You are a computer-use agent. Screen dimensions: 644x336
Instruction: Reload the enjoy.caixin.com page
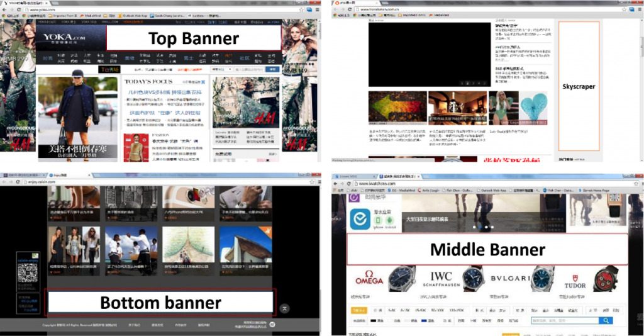pos(18,182)
